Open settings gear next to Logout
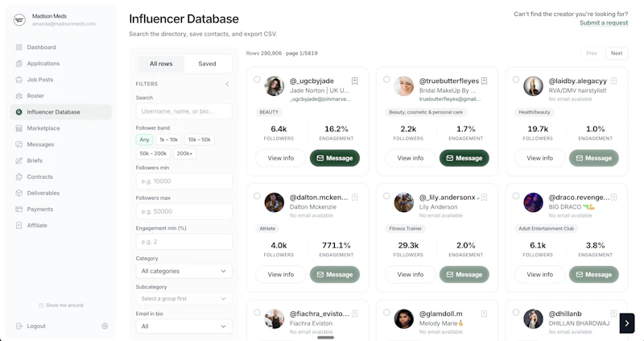The image size is (644, 341). [105, 326]
